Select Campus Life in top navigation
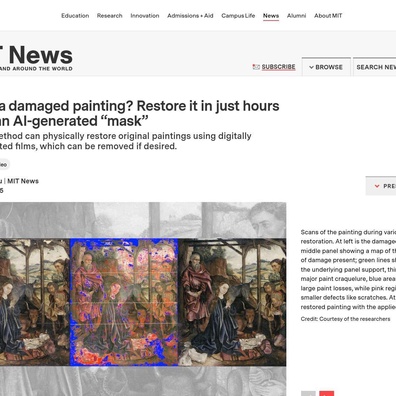Viewport: 396px width, 396px height. (x=238, y=16)
